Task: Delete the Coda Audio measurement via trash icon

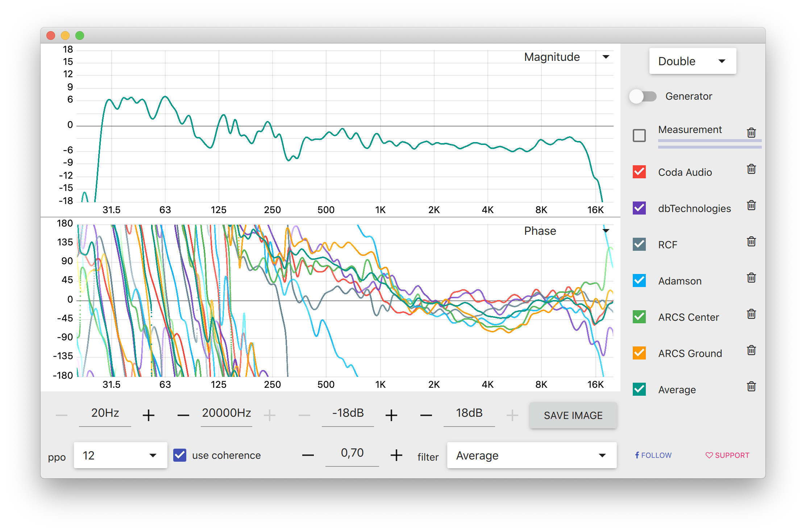Action: (x=751, y=169)
